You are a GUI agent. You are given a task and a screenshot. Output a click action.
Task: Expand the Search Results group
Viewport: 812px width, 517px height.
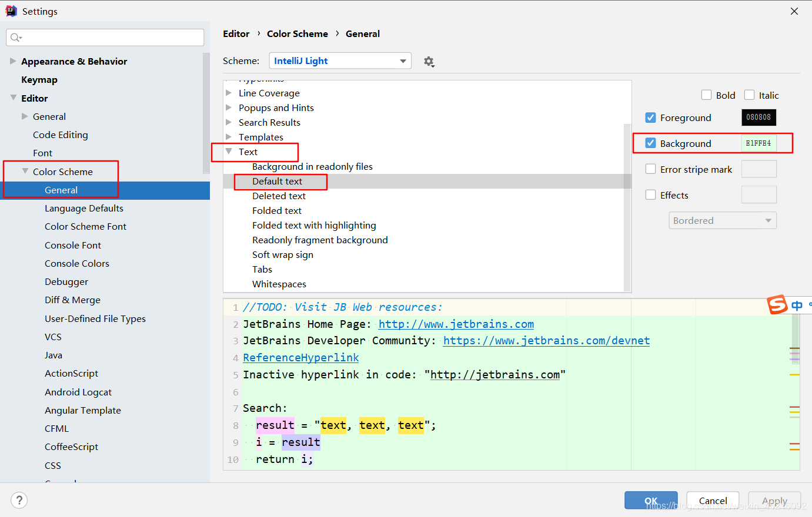click(x=229, y=122)
